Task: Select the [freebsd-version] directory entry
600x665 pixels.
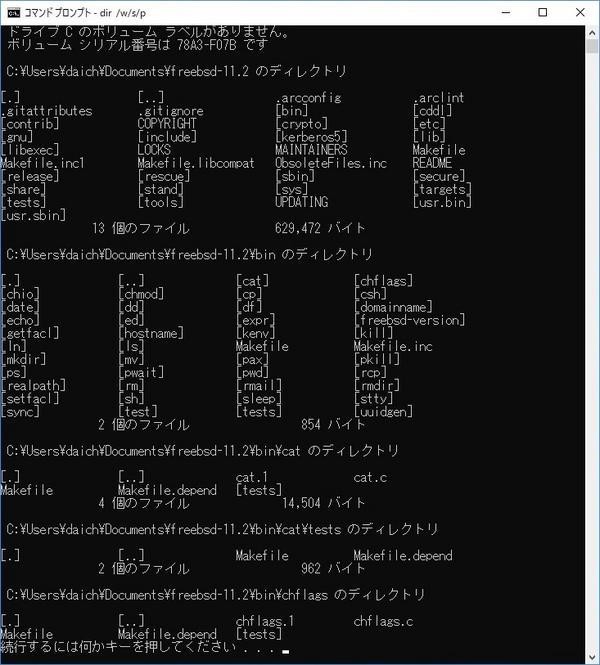Action: [x=410, y=320]
